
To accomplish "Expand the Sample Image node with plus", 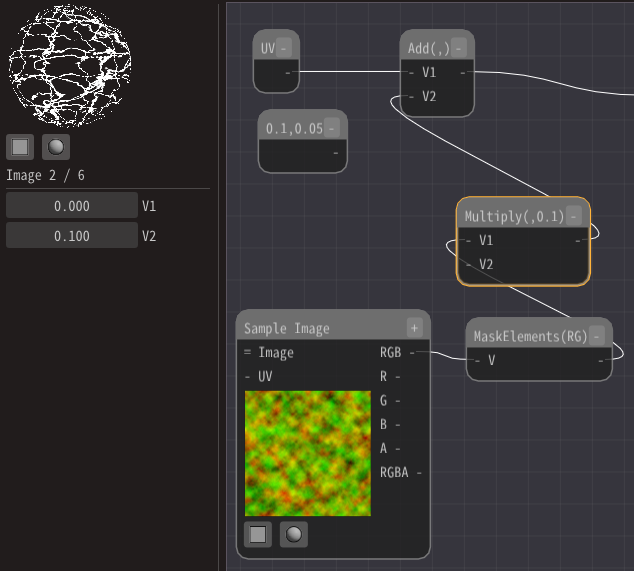I will 414,328.
